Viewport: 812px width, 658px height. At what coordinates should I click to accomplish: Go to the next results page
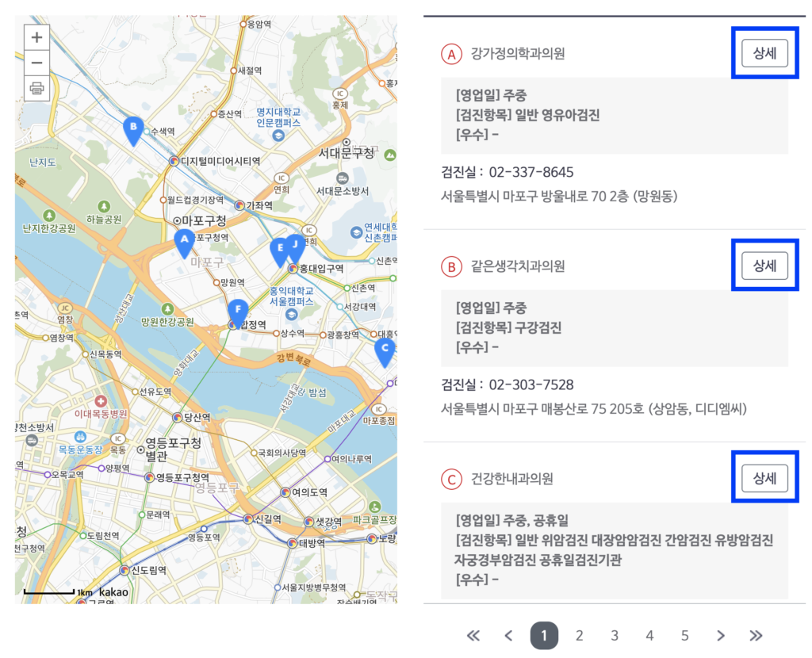tap(720, 635)
